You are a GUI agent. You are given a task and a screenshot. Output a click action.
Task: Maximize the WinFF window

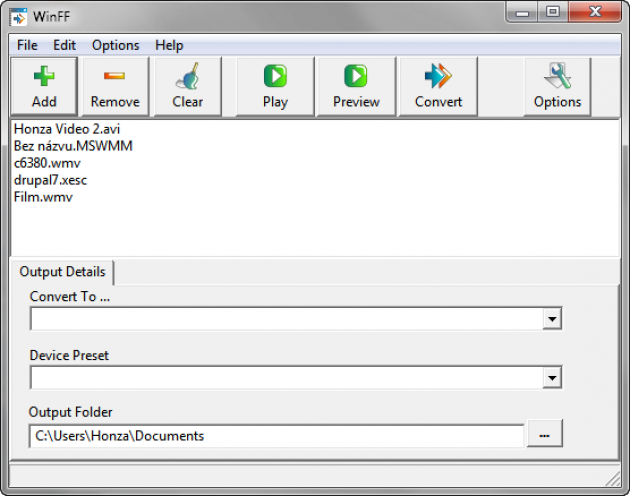tap(553, 12)
